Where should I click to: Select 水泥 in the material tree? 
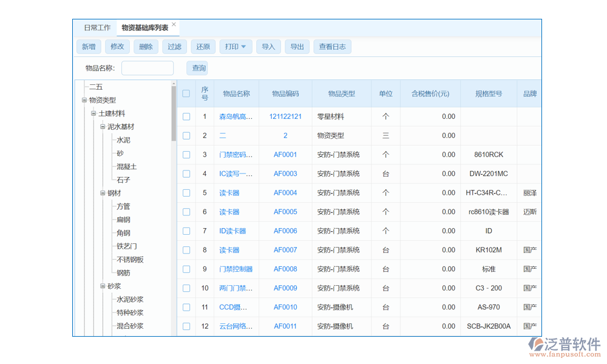coord(123,140)
